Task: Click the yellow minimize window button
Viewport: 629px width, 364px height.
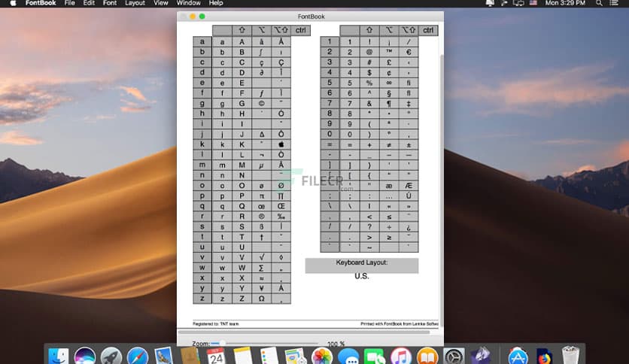Action: click(193, 17)
